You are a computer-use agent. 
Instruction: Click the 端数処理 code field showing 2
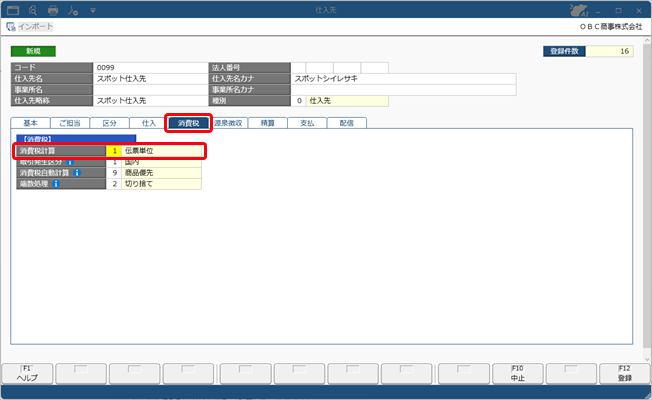[114, 183]
